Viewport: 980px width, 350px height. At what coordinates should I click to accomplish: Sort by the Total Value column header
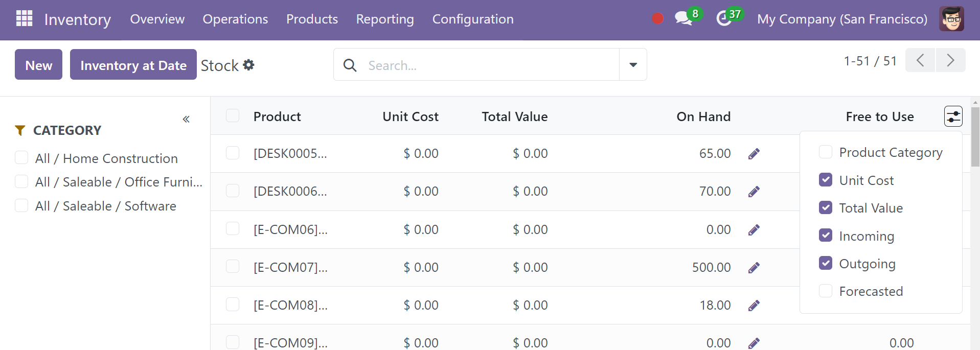[515, 116]
